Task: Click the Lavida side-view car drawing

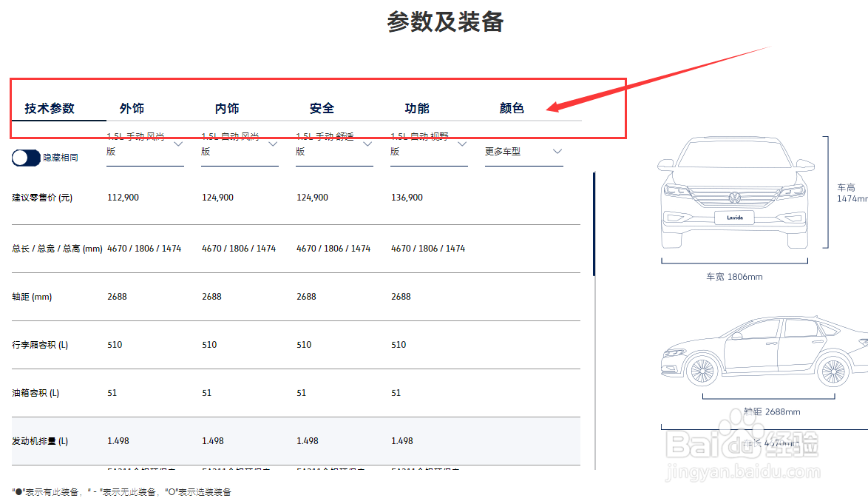Action: tap(764, 352)
